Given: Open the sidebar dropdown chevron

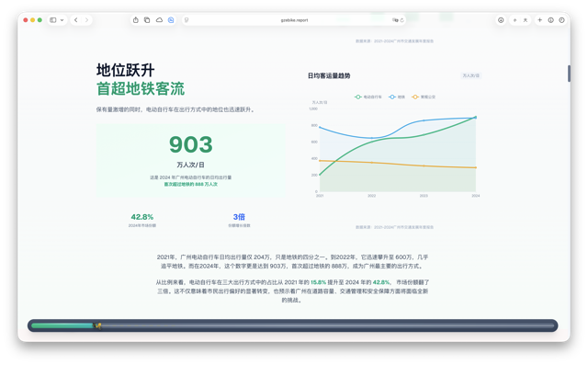Looking at the screenshot, I should (x=62, y=20).
